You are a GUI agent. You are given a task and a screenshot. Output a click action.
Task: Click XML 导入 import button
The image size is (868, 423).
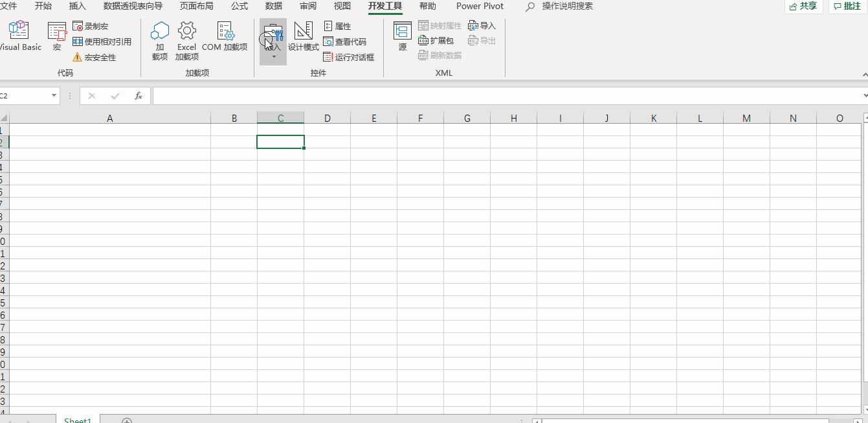[482, 26]
